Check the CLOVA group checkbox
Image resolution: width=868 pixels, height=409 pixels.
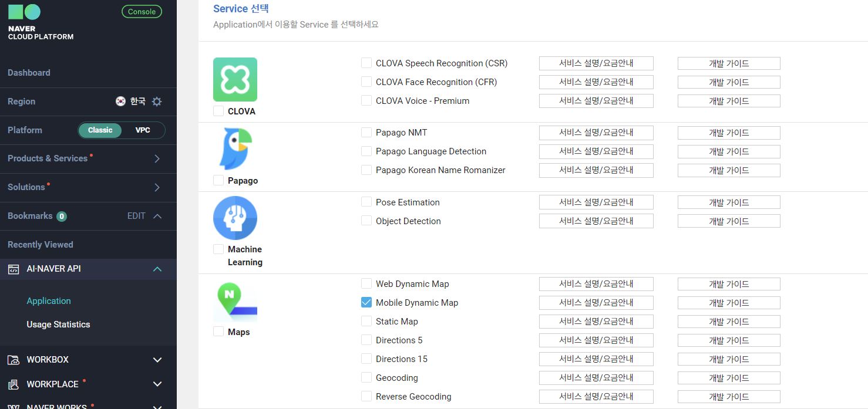click(x=218, y=111)
